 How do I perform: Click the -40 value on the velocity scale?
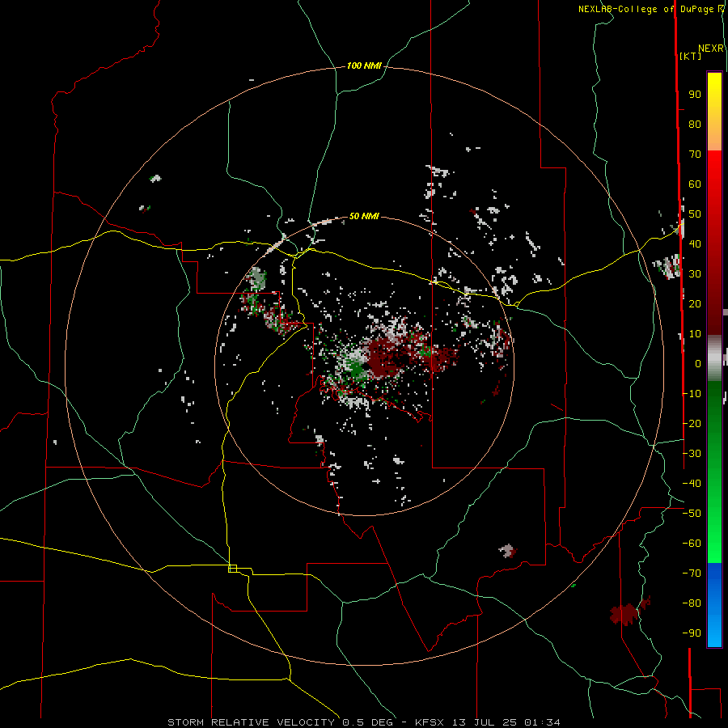(x=692, y=484)
